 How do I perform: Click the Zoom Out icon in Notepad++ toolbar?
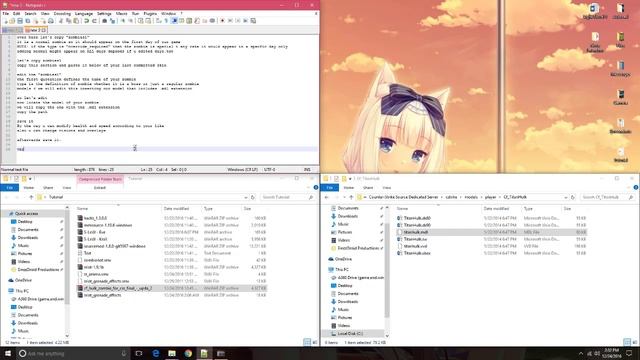coord(131,21)
